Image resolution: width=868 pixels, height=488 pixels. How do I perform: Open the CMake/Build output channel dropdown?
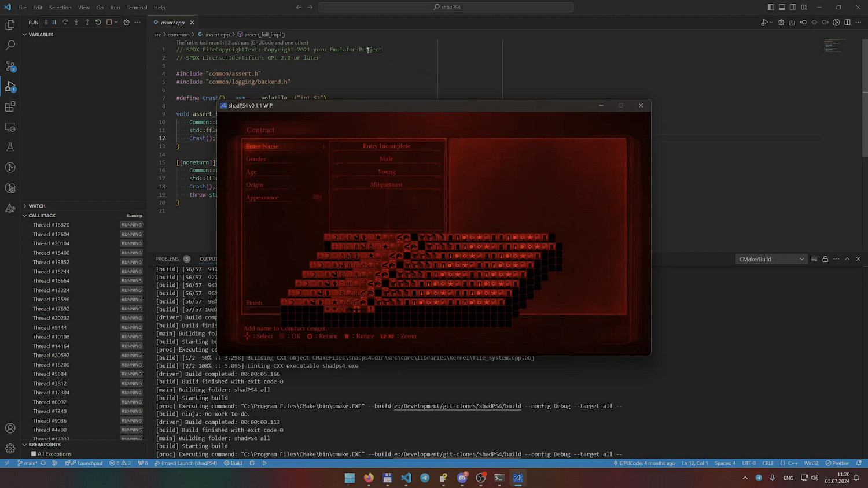click(771, 259)
